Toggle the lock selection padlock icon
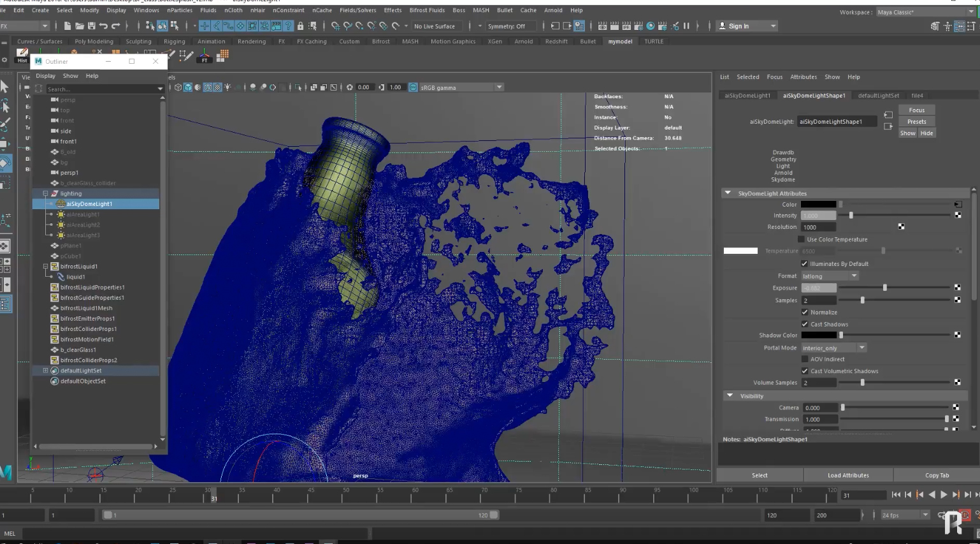980x544 pixels. [x=300, y=26]
